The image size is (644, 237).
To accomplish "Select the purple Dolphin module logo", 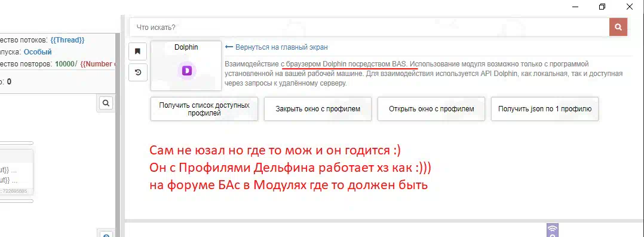I will tap(187, 71).
